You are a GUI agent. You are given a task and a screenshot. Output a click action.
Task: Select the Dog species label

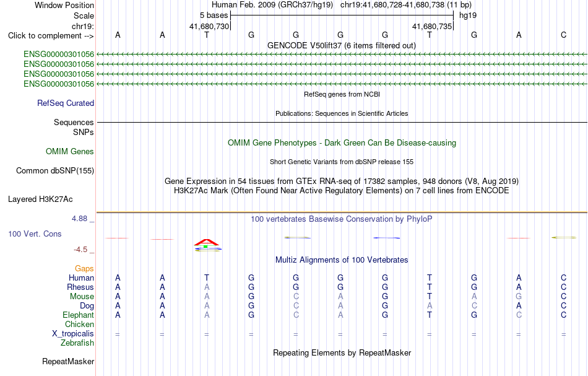pyautogui.click(x=87, y=306)
